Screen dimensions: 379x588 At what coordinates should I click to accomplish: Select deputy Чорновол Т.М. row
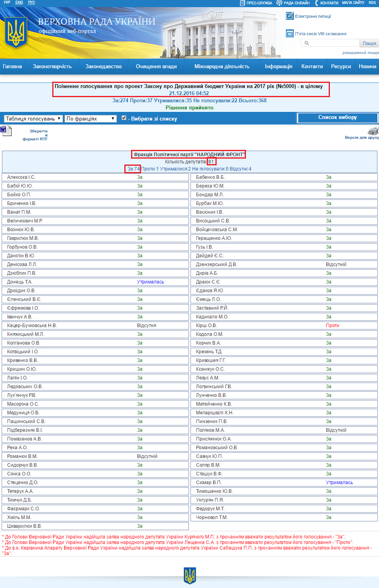click(284, 517)
